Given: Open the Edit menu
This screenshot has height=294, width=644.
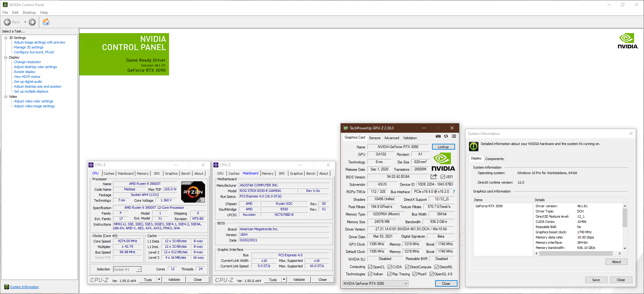Looking at the screenshot, I should coord(15,13).
